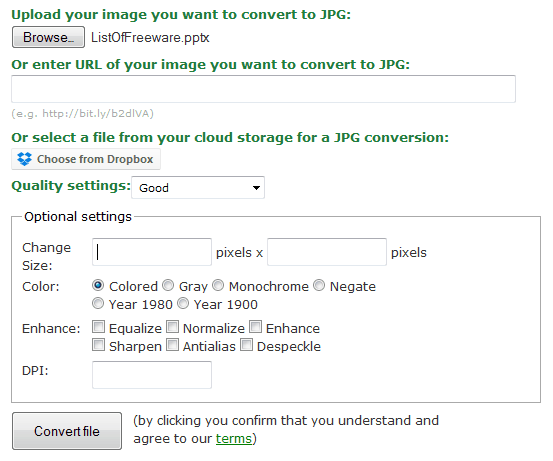
Task: Click the Convert file button
Action: [67, 431]
